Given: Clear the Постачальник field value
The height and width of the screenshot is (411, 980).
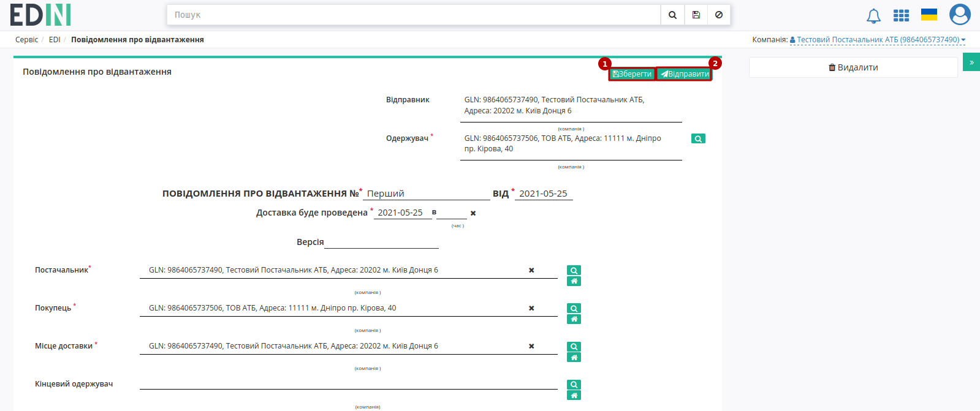Looking at the screenshot, I should pyautogui.click(x=531, y=270).
